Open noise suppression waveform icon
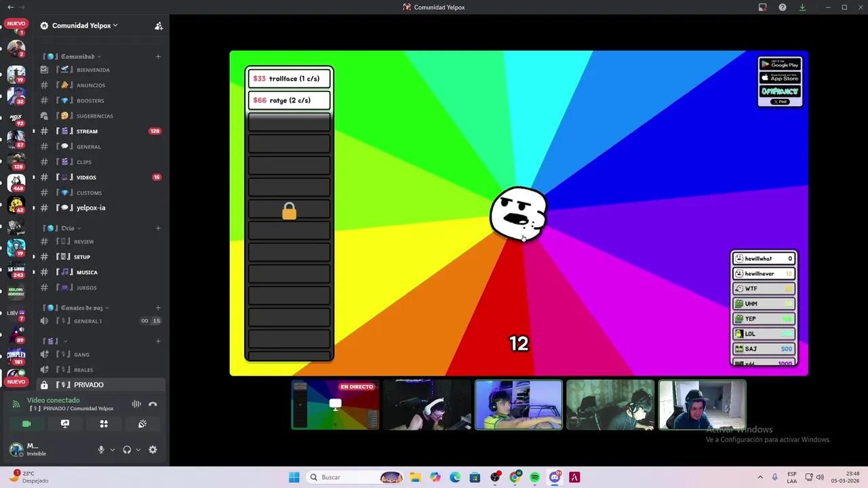This screenshot has height=488, width=868. [136, 404]
